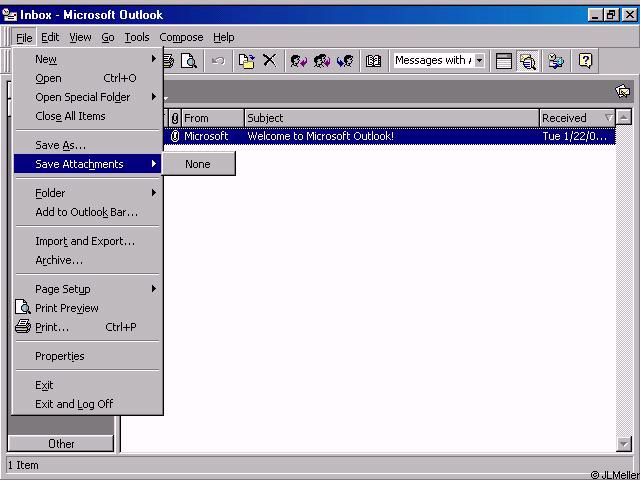This screenshot has height=480, width=640.
Task: Click the Move to Folder toolbar icon
Action: [x=247, y=61]
